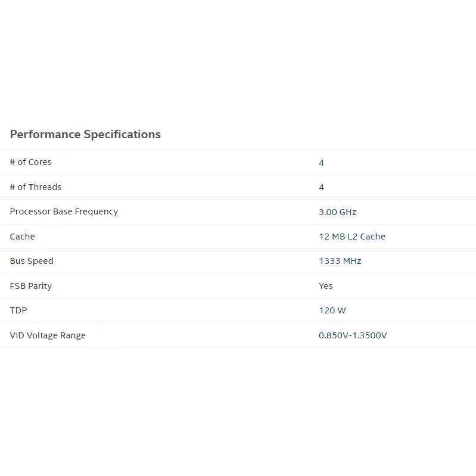Screen dimensions: 476x476
Task: Click the Processor Base Frequency label
Action: (64, 211)
